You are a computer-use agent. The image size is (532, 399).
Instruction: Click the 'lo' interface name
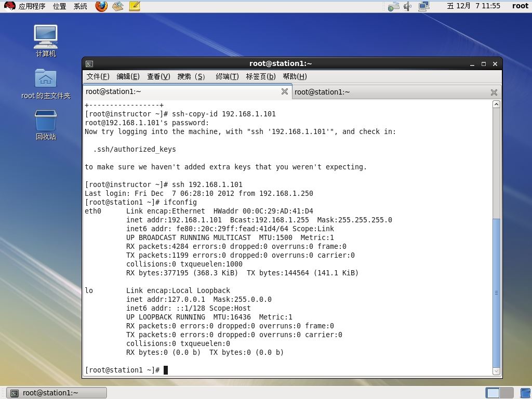[x=89, y=290]
